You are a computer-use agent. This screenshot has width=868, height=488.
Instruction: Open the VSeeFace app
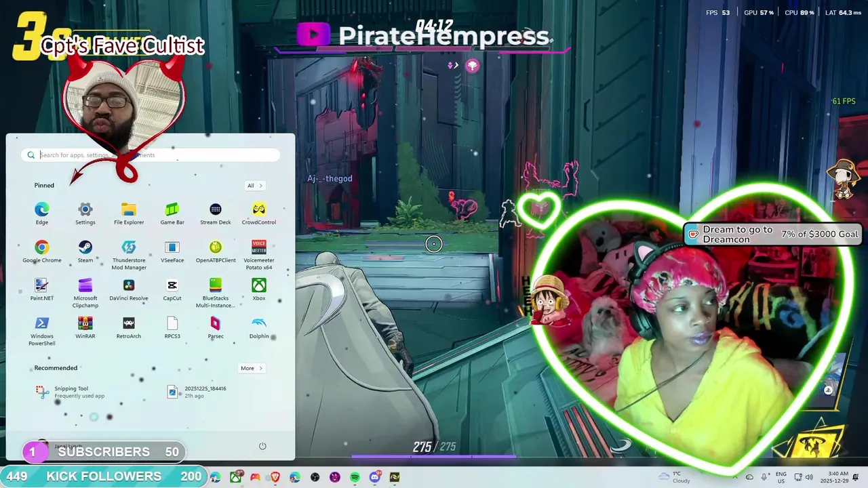pyautogui.click(x=172, y=251)
